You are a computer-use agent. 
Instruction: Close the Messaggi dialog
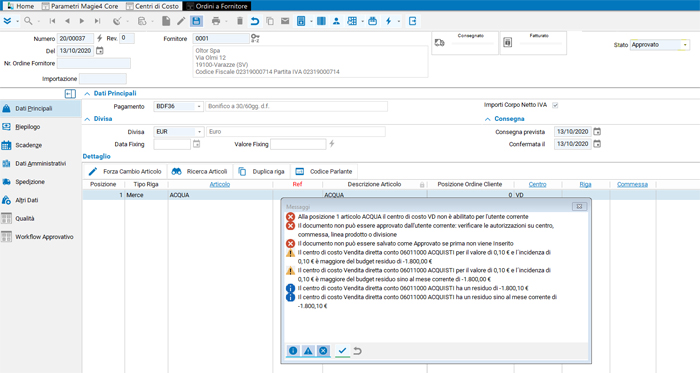tap(579, 207)
